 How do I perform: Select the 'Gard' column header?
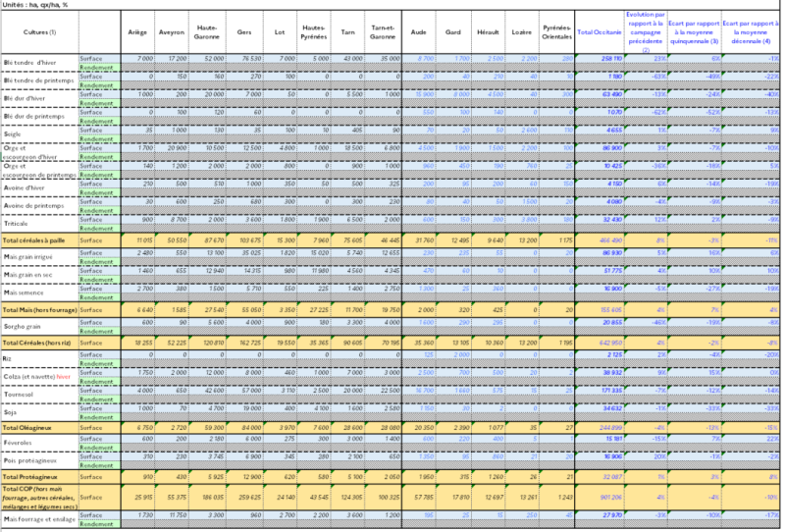(x=452, y=32)
